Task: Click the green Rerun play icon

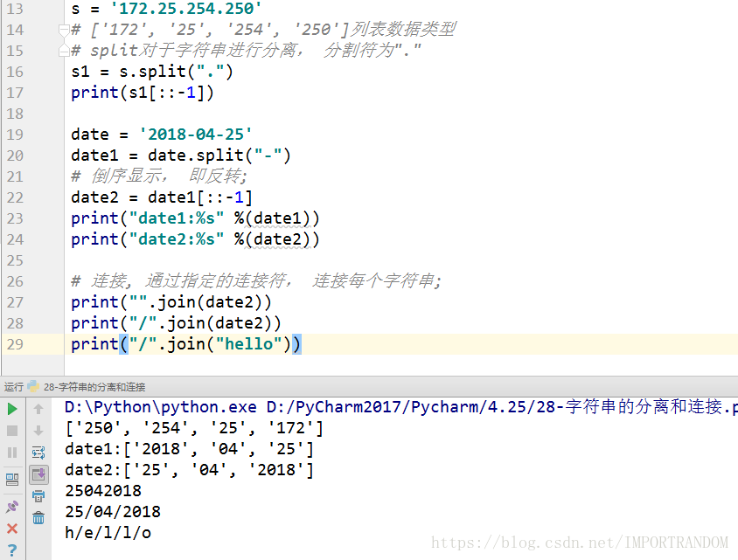Action: (12, 409)
